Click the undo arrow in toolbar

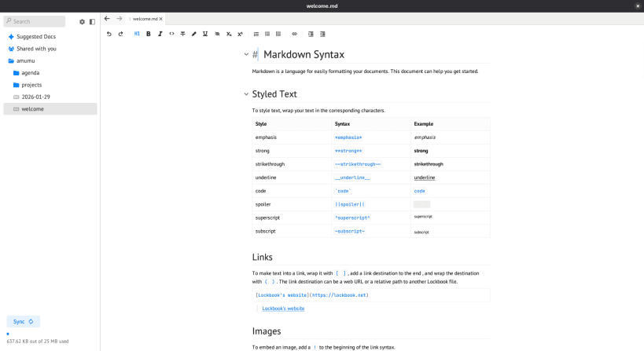109,34
